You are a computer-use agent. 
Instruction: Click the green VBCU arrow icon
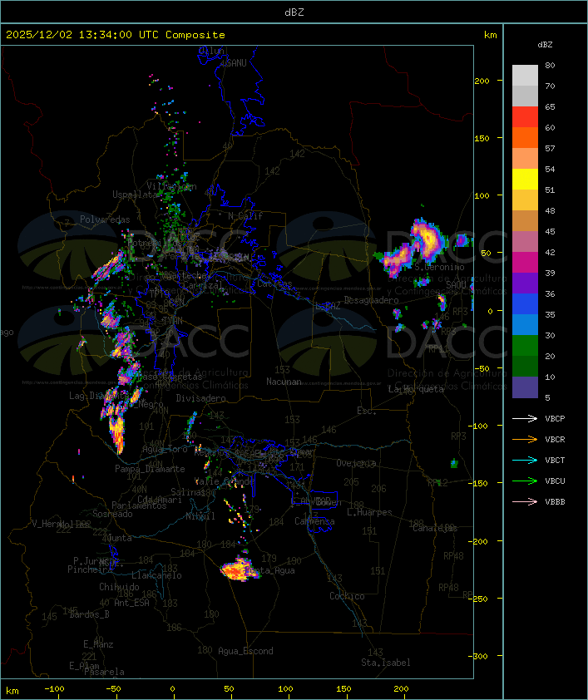coord(525,481)
